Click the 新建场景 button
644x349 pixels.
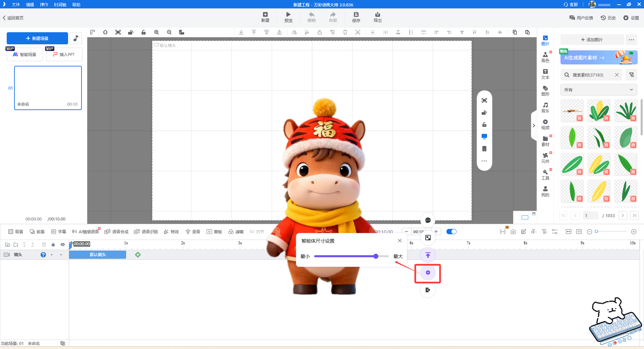(37, 38)
